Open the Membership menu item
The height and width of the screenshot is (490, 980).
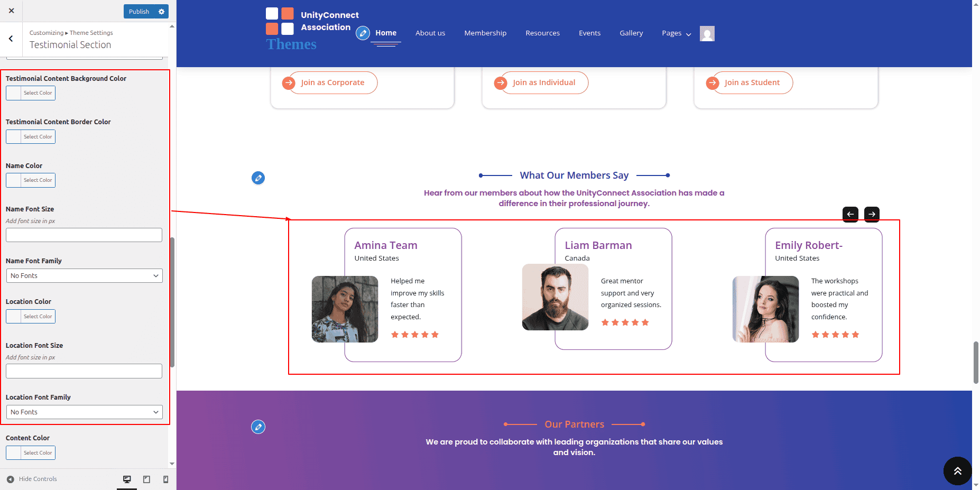[485, 33]
